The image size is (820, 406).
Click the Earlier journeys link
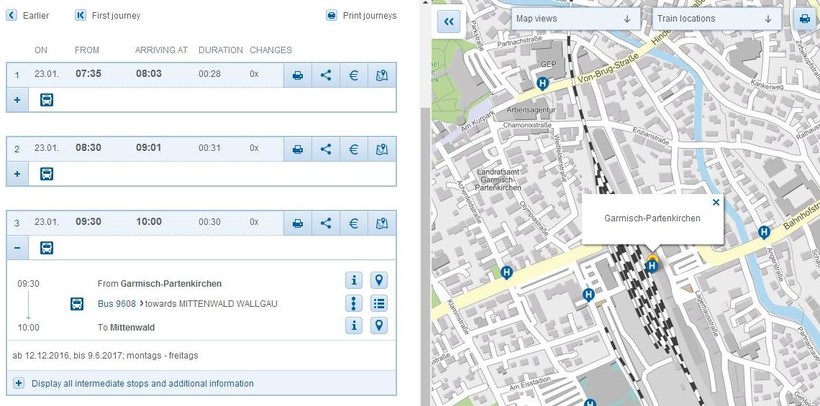28,16
